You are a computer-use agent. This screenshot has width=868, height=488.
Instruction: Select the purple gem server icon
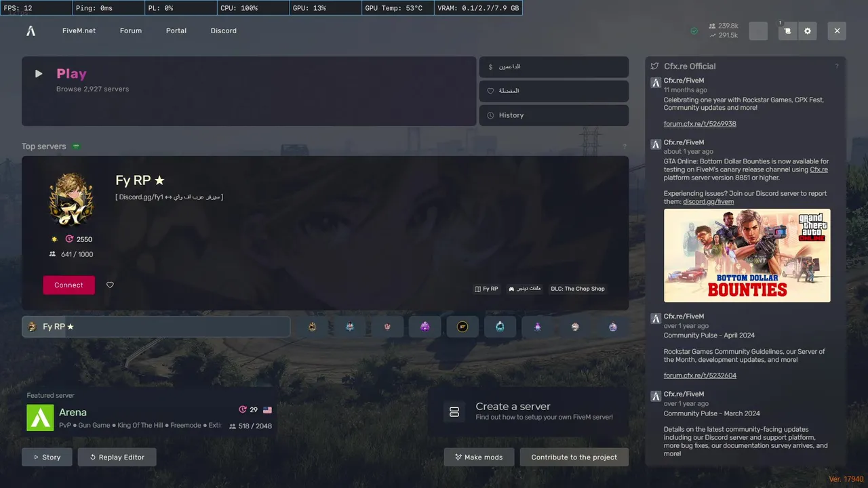[x=425, y=327]
